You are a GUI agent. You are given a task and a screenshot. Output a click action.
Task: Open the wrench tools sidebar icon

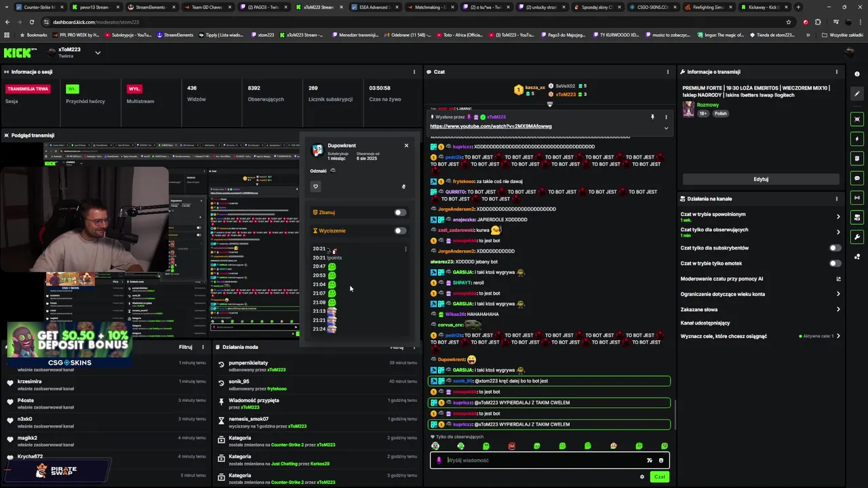click(x=857, y=237)
